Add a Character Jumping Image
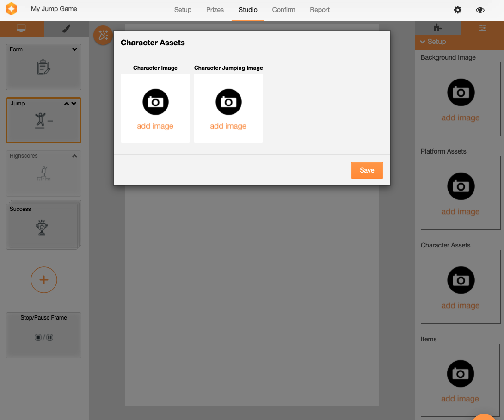Screen dimensions: 504x420 (228, 108)
